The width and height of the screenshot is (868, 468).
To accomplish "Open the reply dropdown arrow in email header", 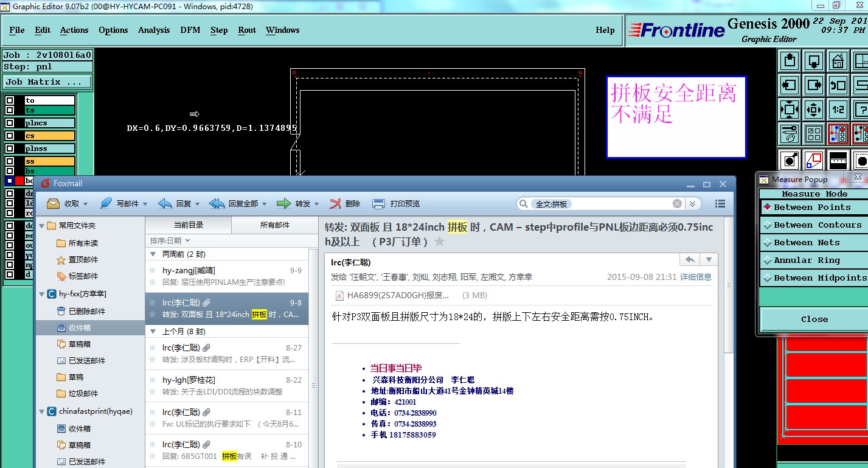I will 709,260.
